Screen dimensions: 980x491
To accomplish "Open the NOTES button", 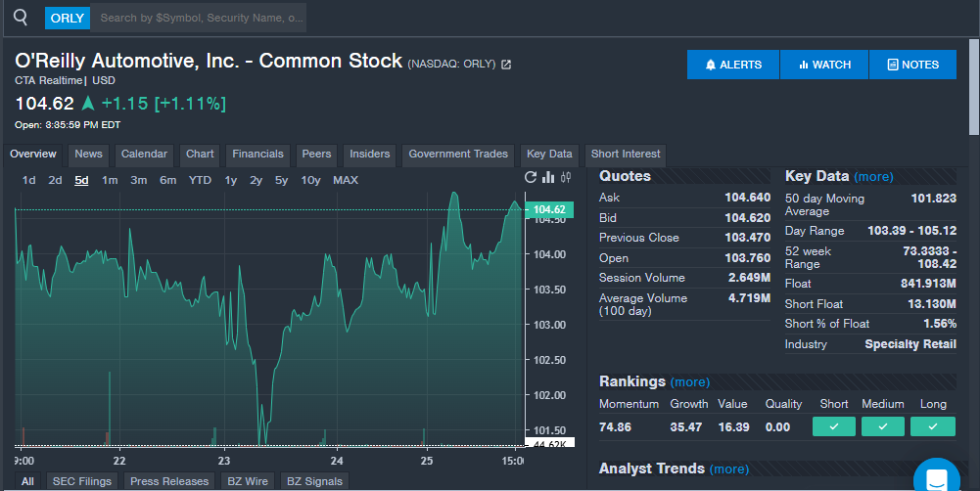I will [x=912, y=65].
